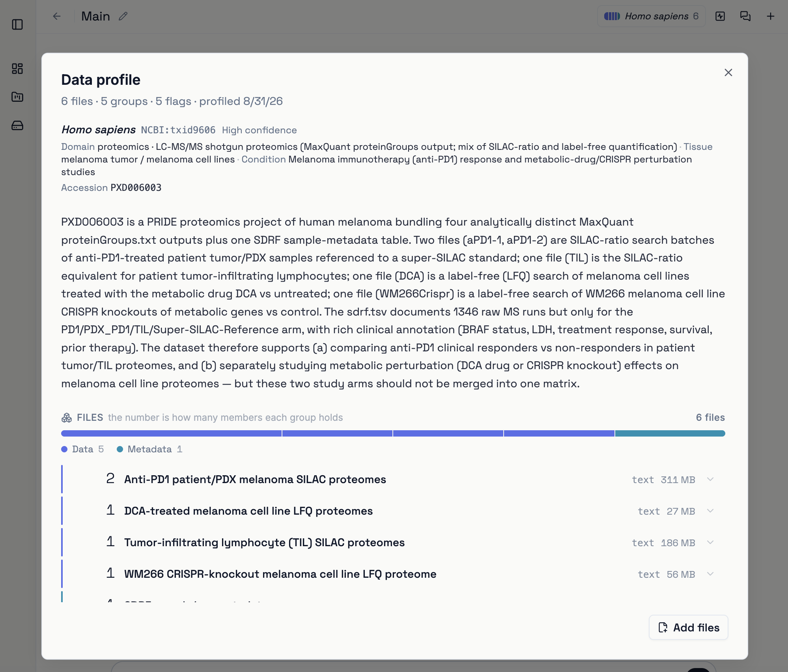This screenshot has width=788, height=672.
Task: Expand the WM266 CRISPR-knockout group chevron
Action: [710, 574]
